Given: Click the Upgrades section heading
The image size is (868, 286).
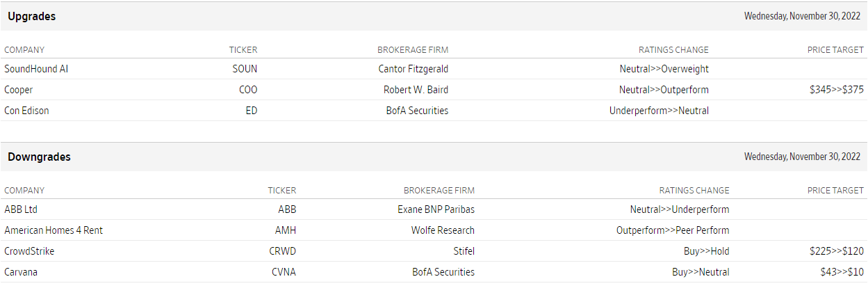Looking at the screenshot, I should (32, 17).
